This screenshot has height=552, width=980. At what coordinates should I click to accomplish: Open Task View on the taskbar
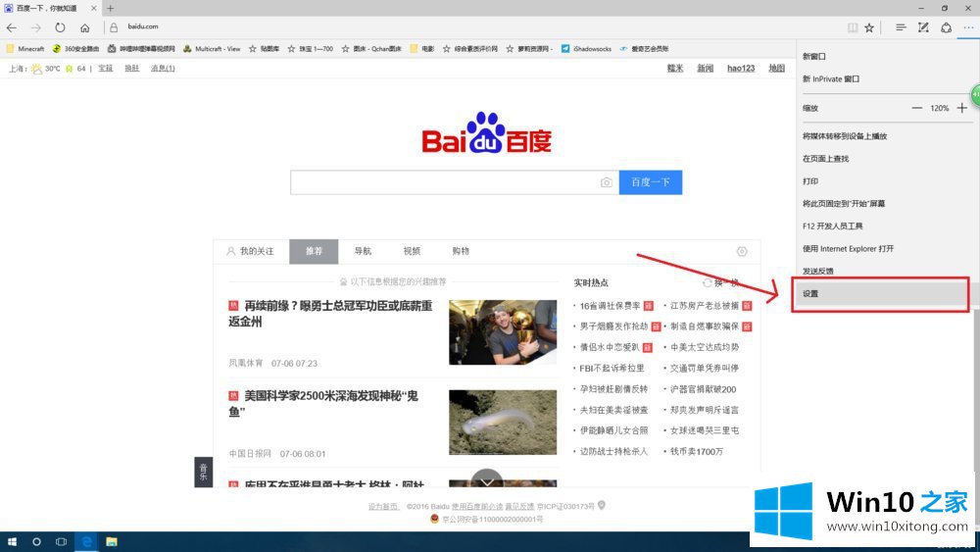(61, 542)
